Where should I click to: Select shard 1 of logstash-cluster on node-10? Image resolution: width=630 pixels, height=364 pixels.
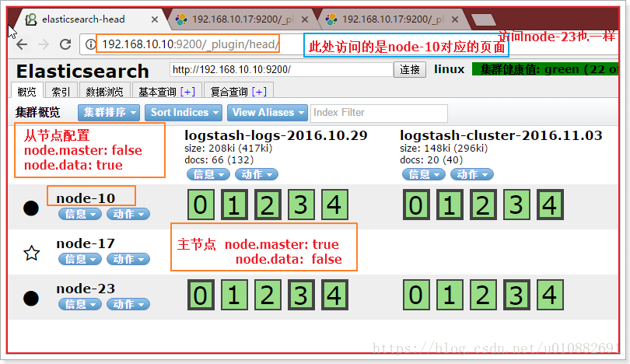(x=450, y=205)
